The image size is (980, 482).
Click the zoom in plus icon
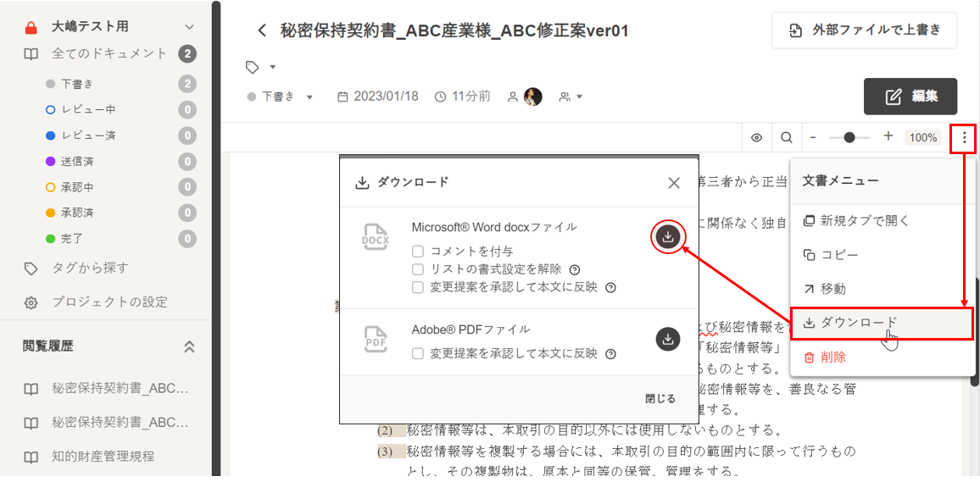(x=888, y=136)
